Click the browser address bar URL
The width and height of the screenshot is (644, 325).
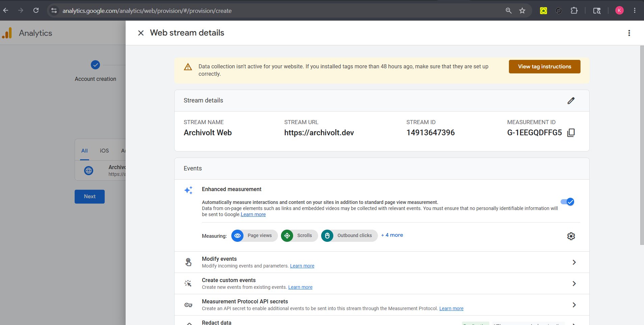pyautogui.click(x=147, y=11)
